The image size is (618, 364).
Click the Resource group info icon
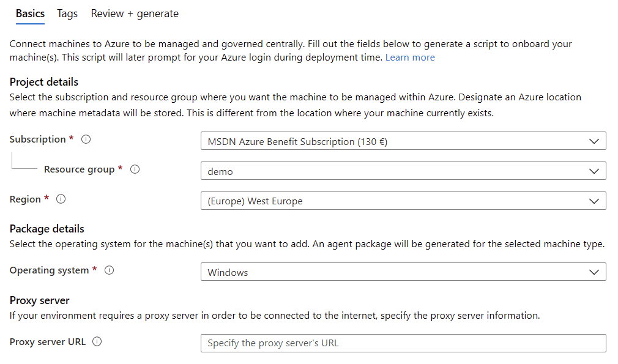[x=135, y=169]
